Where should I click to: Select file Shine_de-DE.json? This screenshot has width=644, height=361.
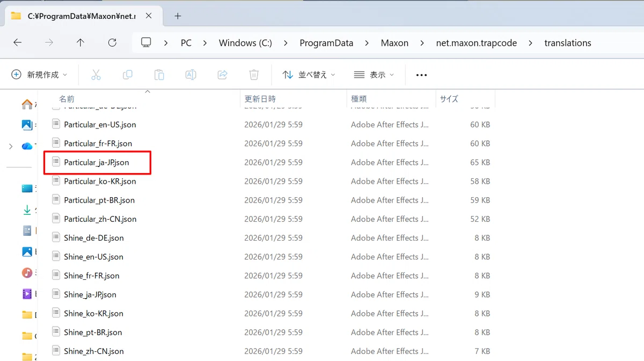pos(94,238)
